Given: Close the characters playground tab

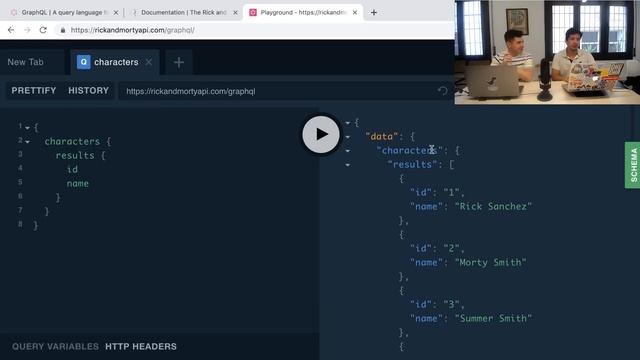Looking at the screenshot, I should (x=149, y=62).
